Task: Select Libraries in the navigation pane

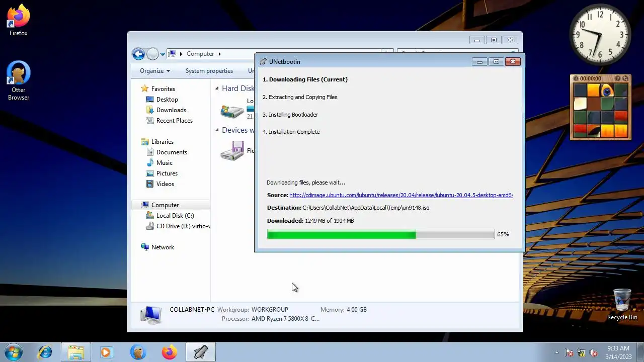Action: click(x=163, y=142)
